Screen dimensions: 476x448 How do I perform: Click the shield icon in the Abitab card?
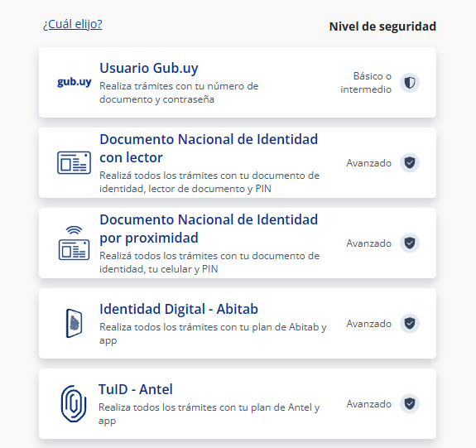pyautogui.click(x=410, y=323)
